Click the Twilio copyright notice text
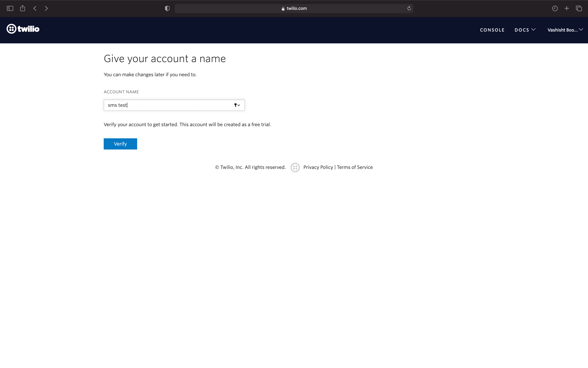This screenshot has width=588, height=368. [x=250, y=167]
